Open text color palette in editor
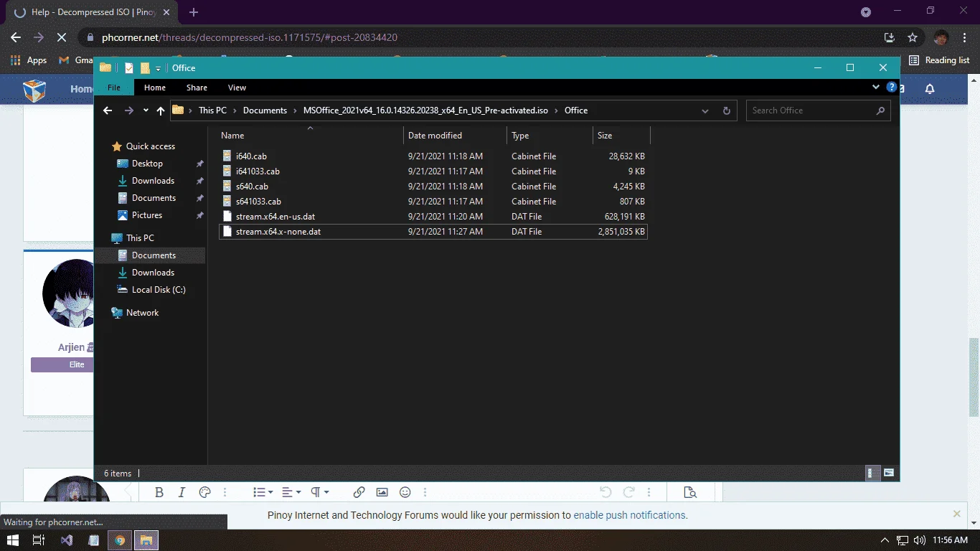 click(204, 492)
